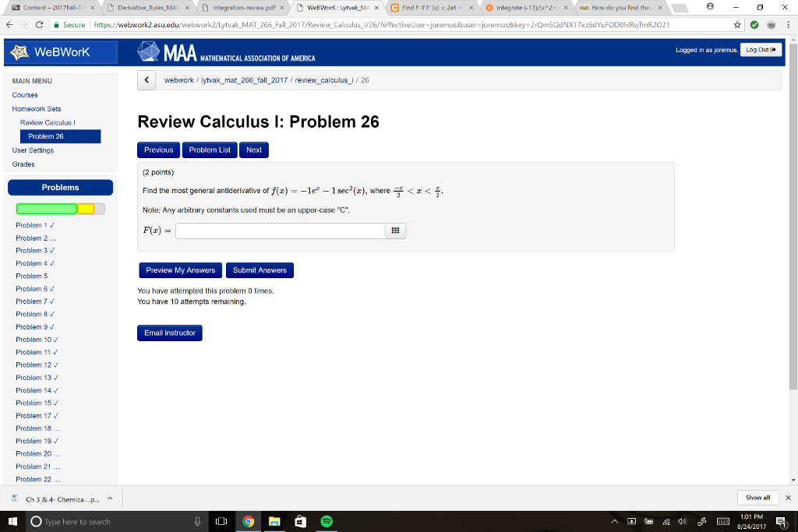The image size is (798, 532).
Task: Close the downloads bar
Action: click(789, 498)
